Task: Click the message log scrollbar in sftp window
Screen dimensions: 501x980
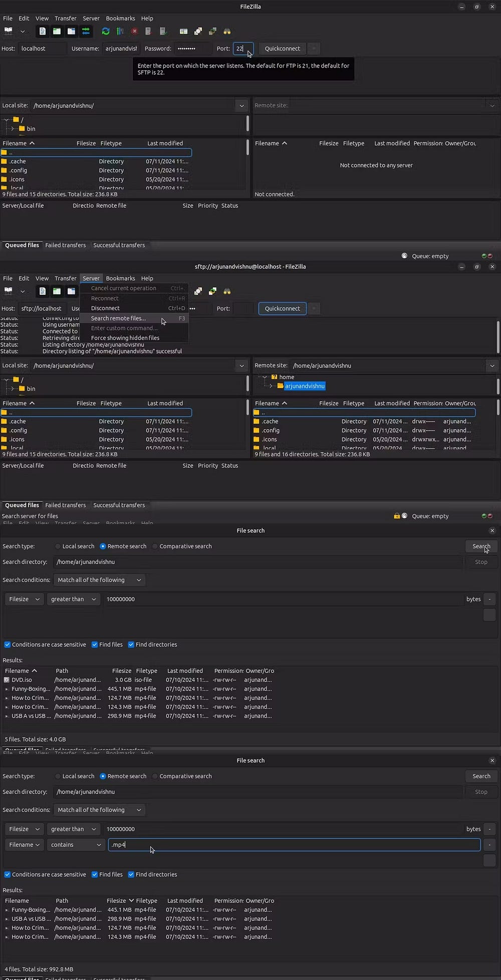Action: 497,337
